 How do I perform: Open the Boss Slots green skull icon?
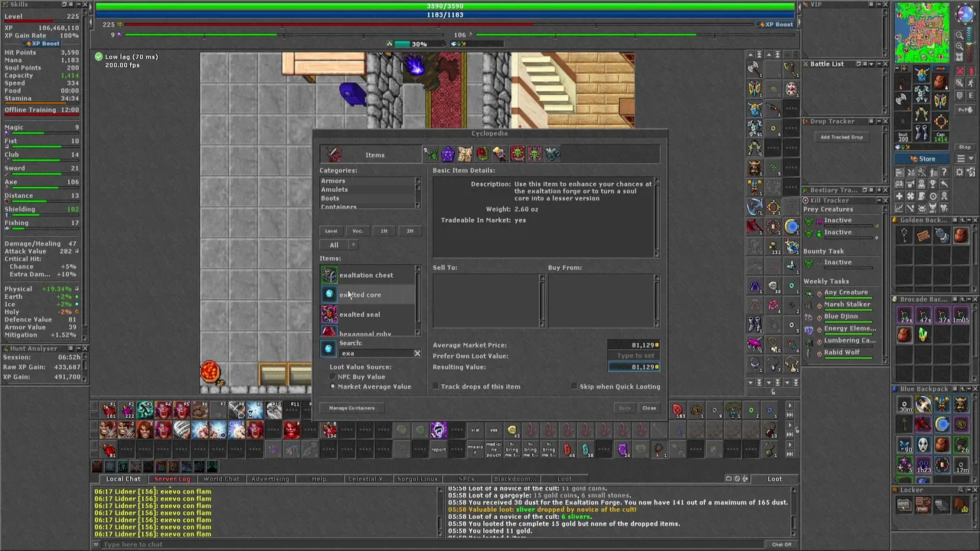tap(534, 155)
